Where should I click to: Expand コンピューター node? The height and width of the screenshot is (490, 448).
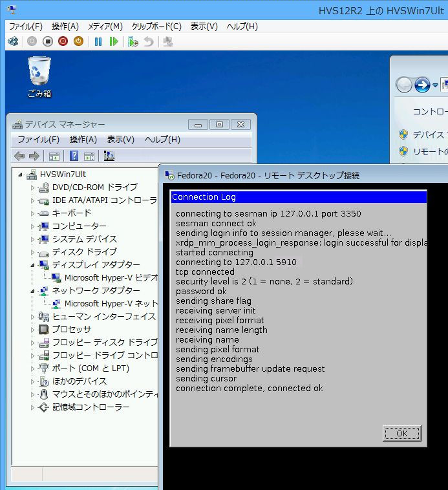[32, 226]
